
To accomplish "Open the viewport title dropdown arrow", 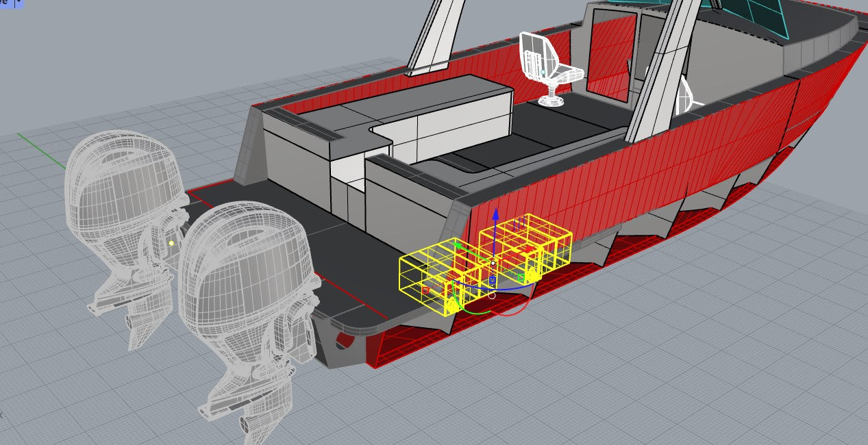I will coord(18,3).
